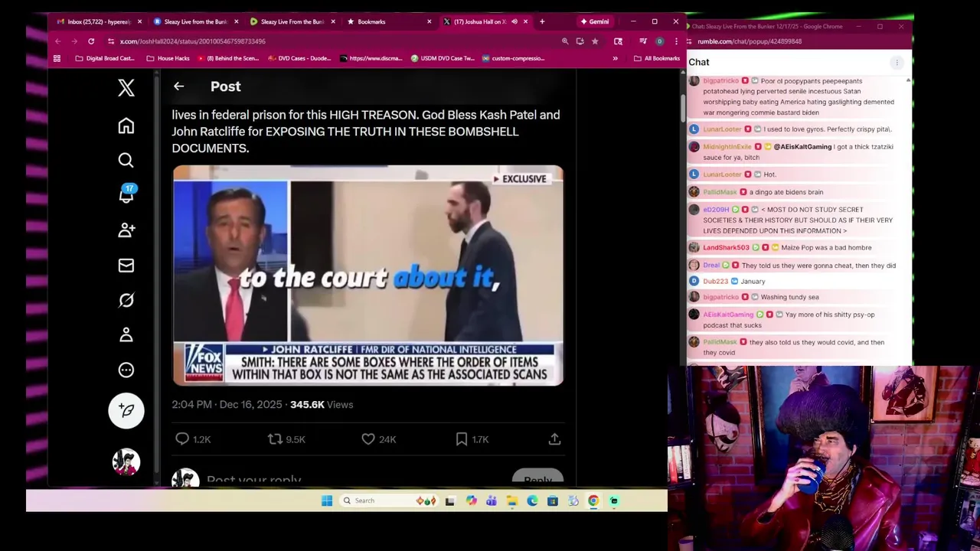Share the post via upload icon
This screenshot has width=980, height=551.
pos(554,439)
